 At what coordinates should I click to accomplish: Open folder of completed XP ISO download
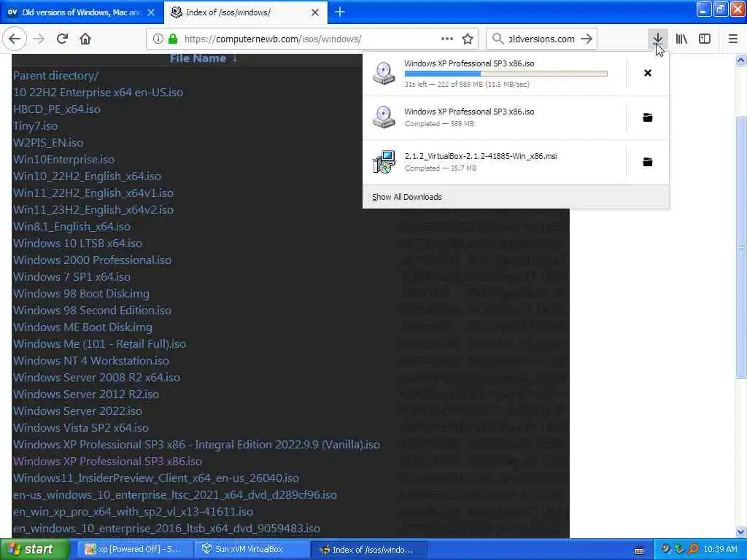tap(648, 117)
